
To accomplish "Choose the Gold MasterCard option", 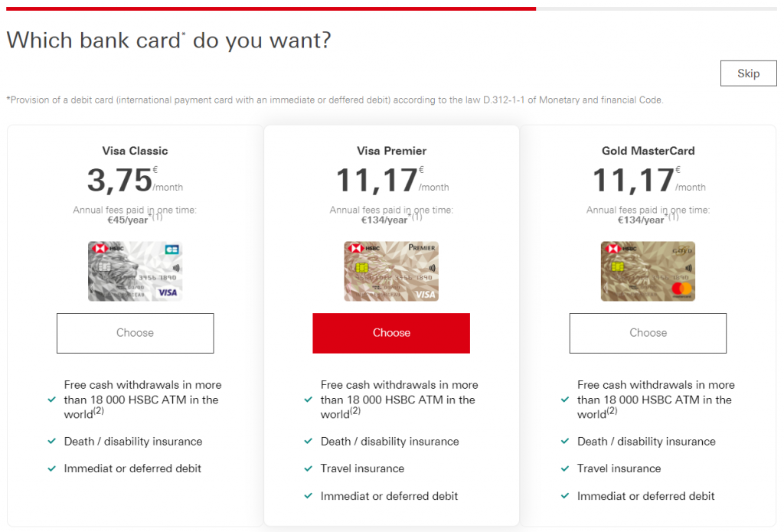I will (x=648, y=333).
